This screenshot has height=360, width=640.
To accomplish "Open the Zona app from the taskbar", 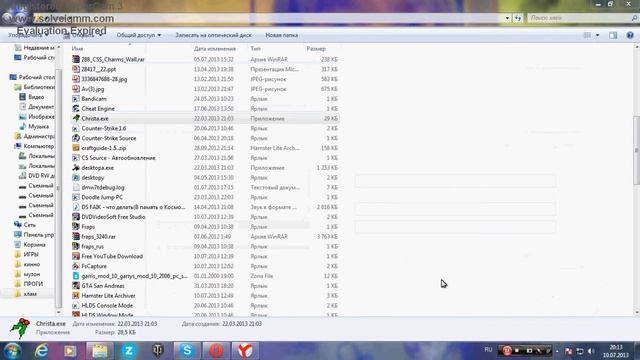I will click(x=129, y=351).
